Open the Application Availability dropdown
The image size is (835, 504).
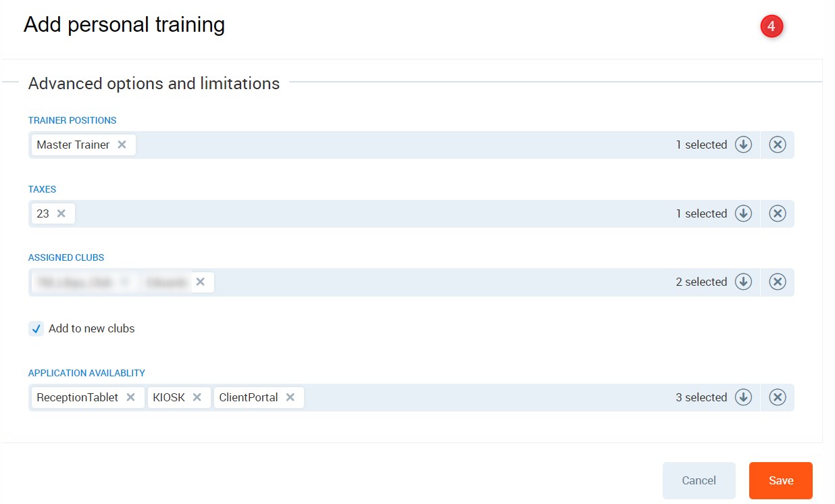click(743, 397)
